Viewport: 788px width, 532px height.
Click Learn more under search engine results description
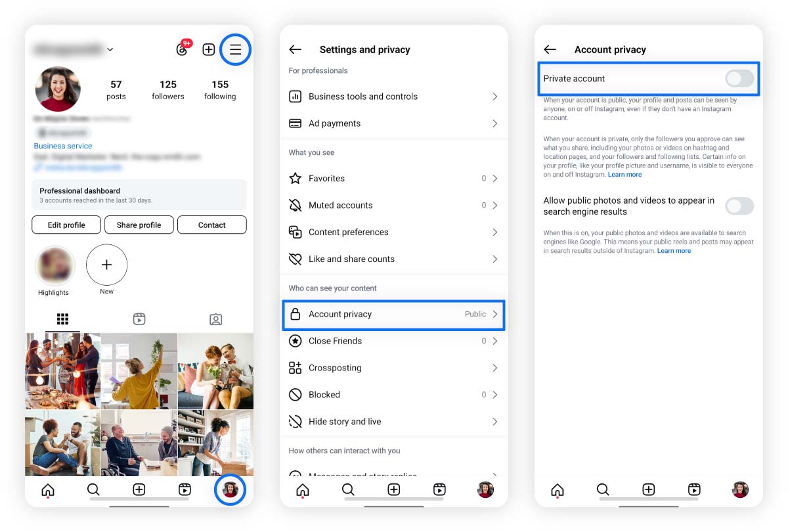tap(674, 251)
